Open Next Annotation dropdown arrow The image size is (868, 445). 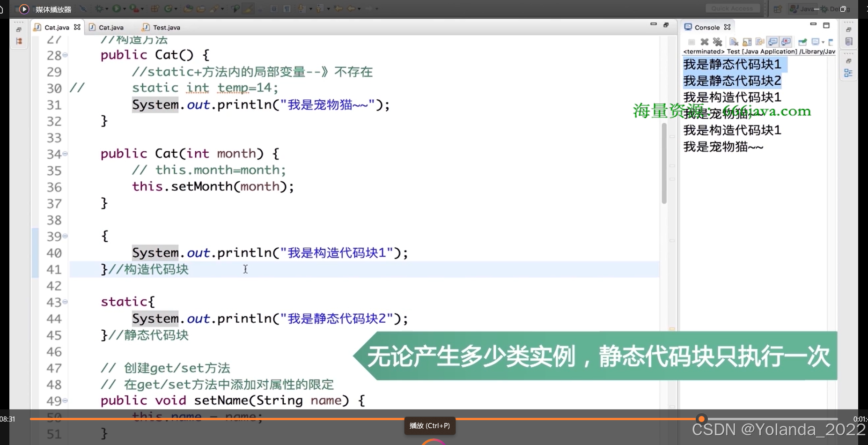tap(310, 8)
